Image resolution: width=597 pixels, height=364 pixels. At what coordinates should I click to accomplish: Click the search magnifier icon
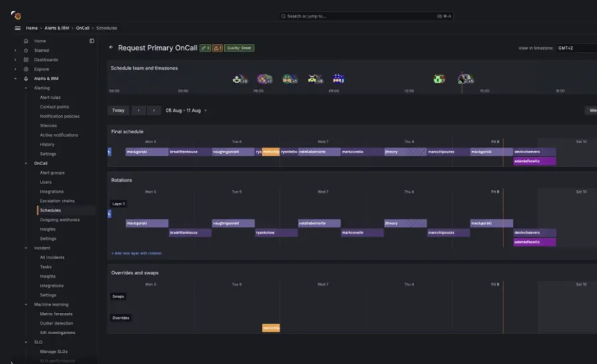click(283, 17)
